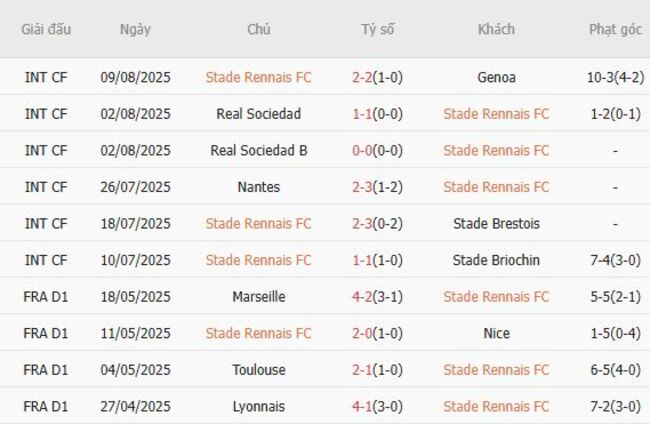Click Marseille in the home column
Viewport: 650px width, 424px height.
point(258,296)
